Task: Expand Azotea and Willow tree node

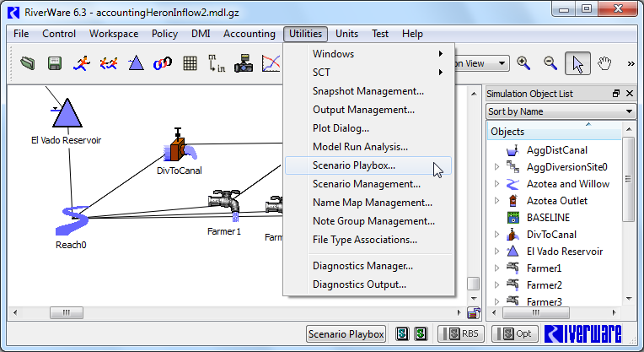Action: tap(497, 184)
